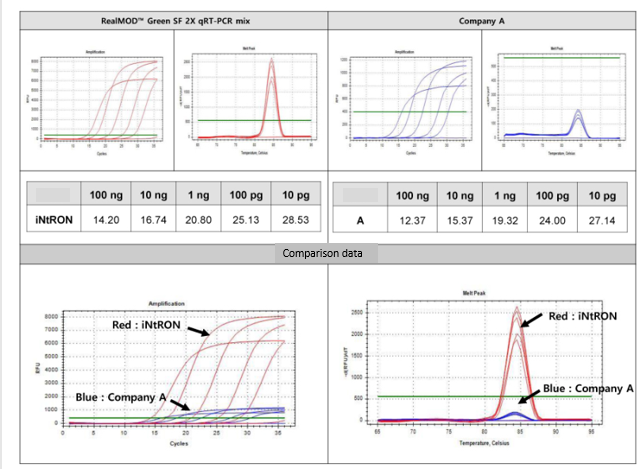The width and height of the screenshot is (641, 469).
Task: Click the '1 ng' header in iNtRON table
Action: coord(198,195)
